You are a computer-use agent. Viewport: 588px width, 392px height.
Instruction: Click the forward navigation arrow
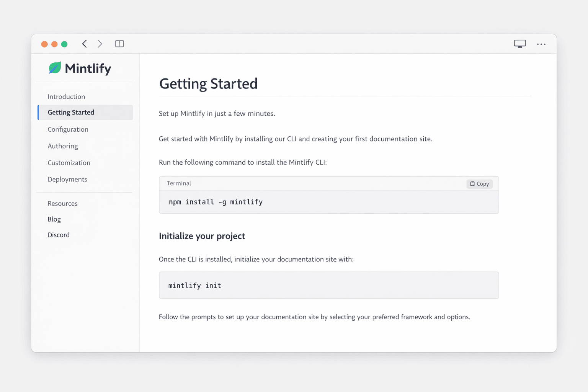[100, 44]
